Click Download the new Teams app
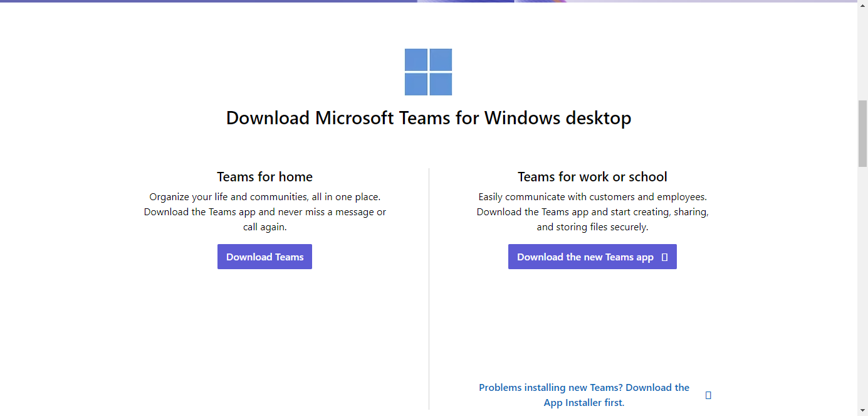 pos(592,257)
